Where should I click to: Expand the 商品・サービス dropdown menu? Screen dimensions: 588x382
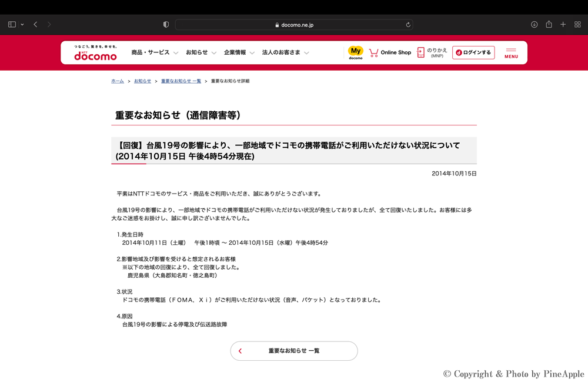point(154,52)
